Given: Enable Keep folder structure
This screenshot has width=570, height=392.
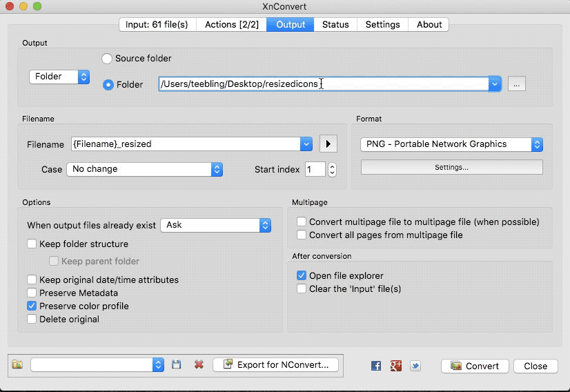Looking at the screenshot, I should [x=32, y=244].
